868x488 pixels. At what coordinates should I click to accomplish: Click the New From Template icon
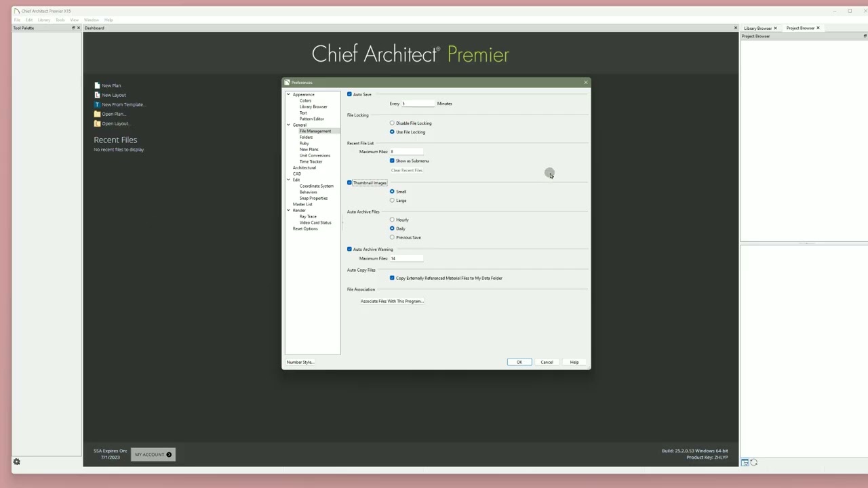pyautogui.click(x=97, y=104)
